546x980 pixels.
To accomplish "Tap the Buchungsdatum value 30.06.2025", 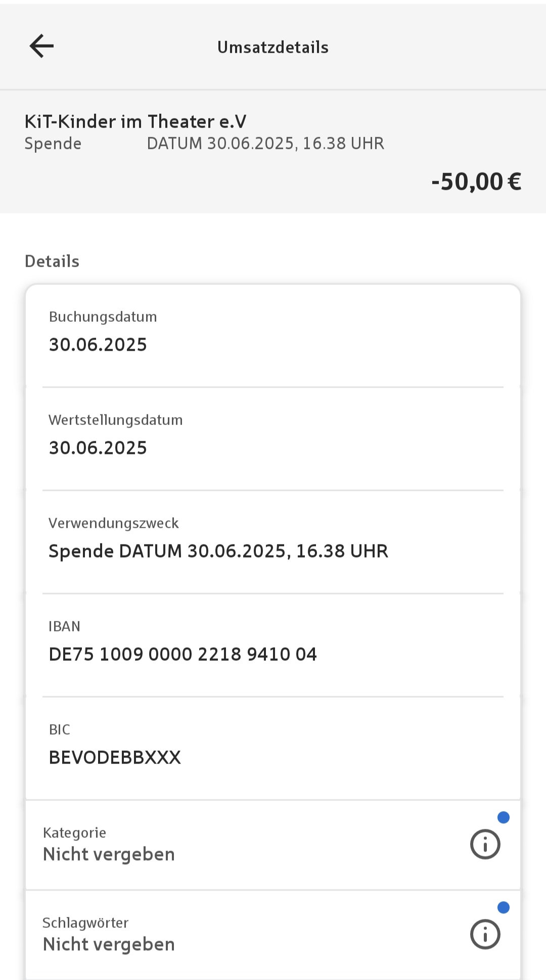I will [98, 345].
